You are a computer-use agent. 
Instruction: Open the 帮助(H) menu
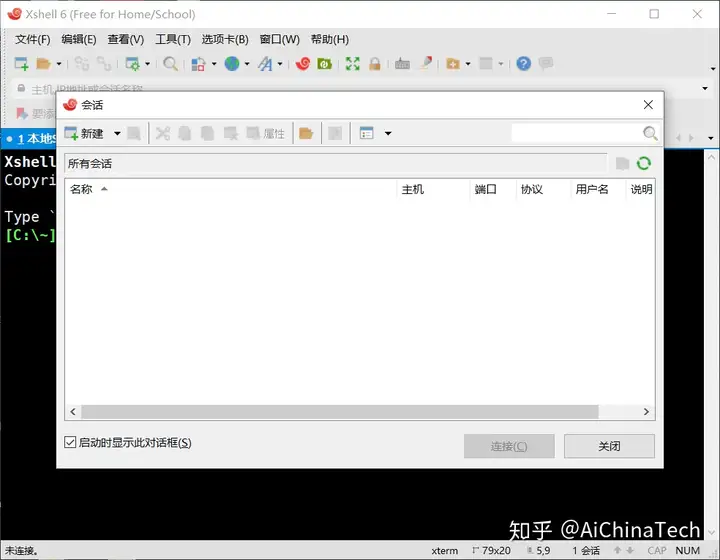[330, 39]
